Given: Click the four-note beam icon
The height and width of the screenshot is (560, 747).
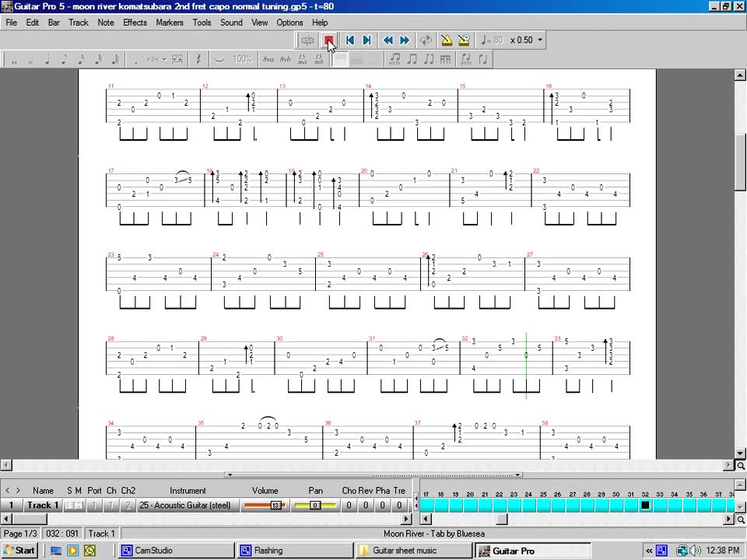Looking at the screenshot, I should [x=445, y=60].
